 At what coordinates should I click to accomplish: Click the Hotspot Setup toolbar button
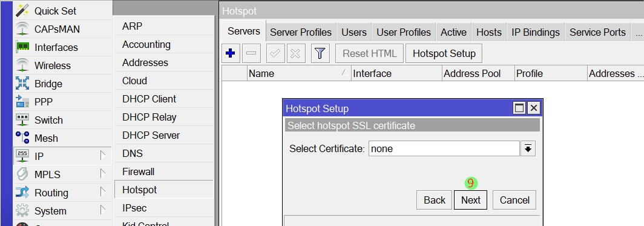(444, 53)
